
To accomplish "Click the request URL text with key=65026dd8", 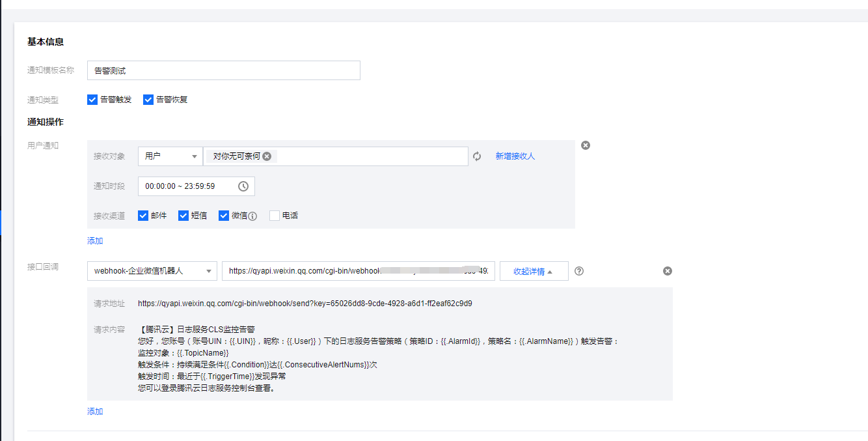I will (305, 304).
